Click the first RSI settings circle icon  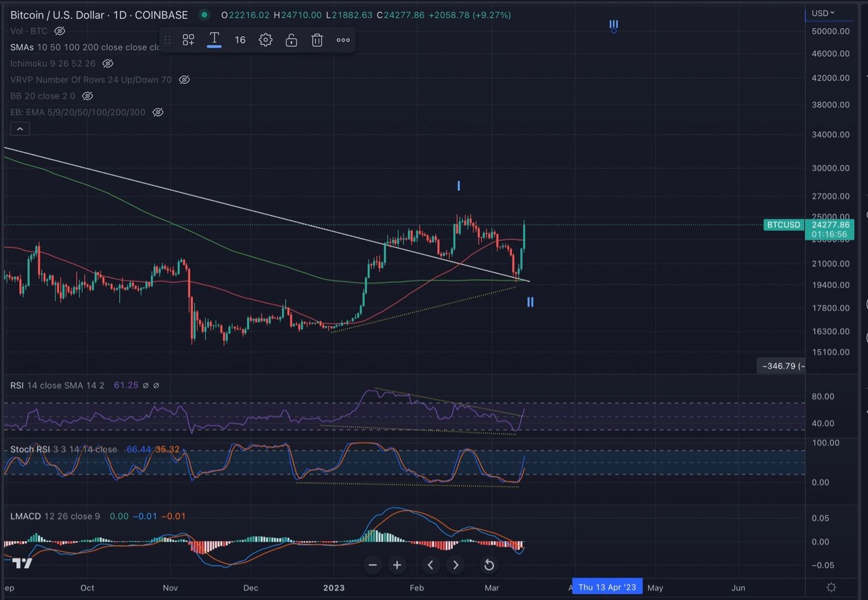(x=145, y=386)
